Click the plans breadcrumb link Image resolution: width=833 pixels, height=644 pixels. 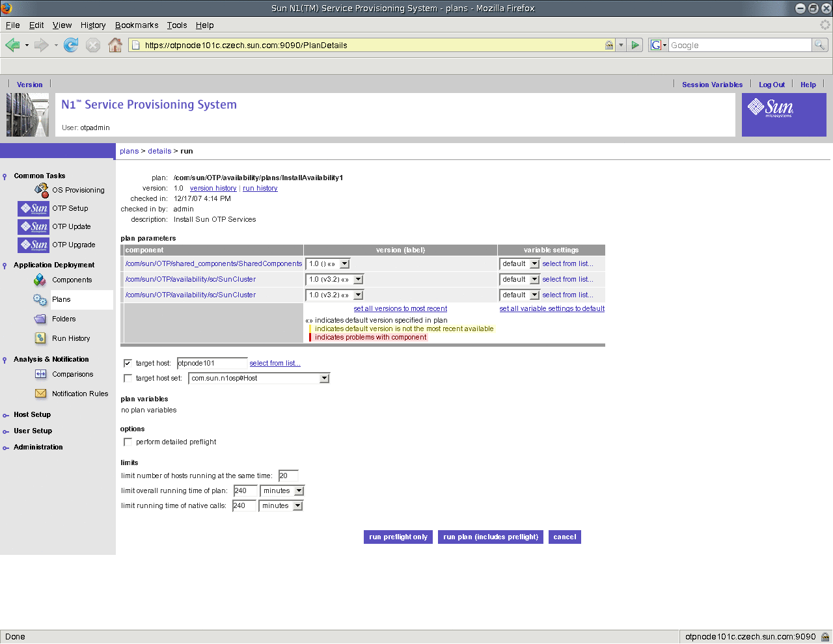pos(129,151)
